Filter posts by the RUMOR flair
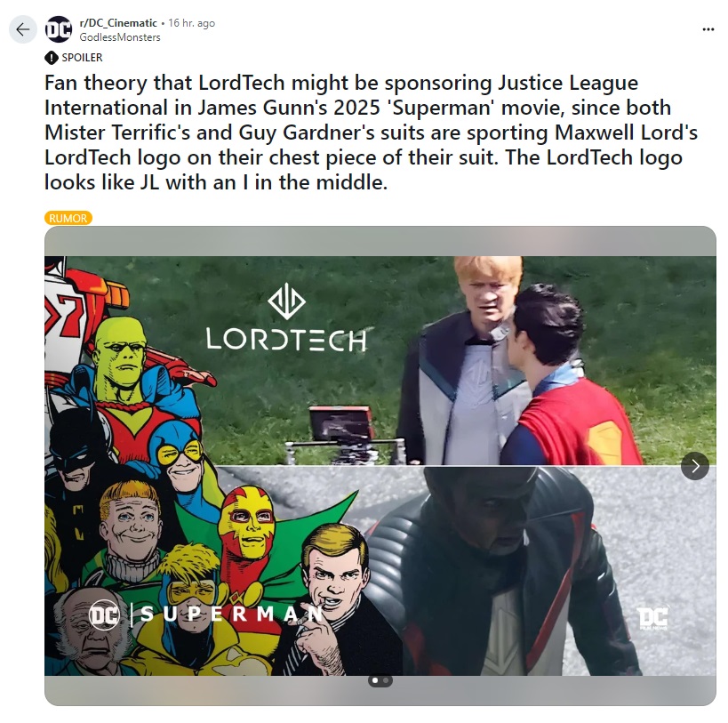Screen dimensions: 728x723 tap(68, 218)
